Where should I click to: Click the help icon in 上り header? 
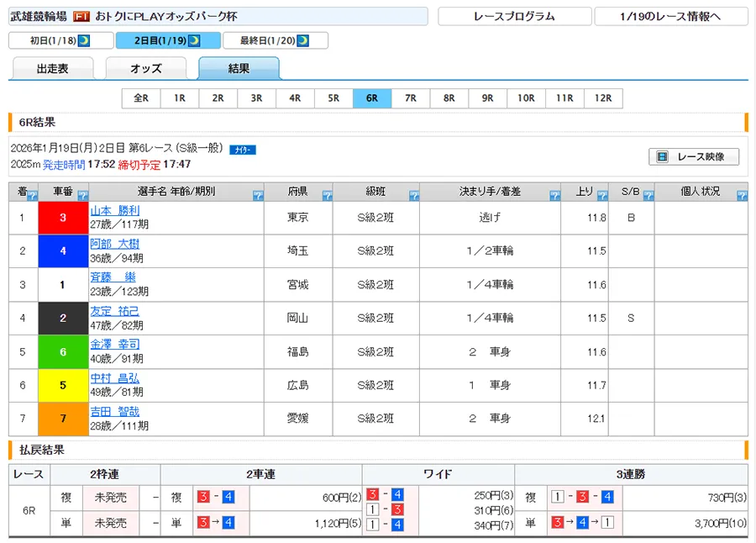coord(602,196)
